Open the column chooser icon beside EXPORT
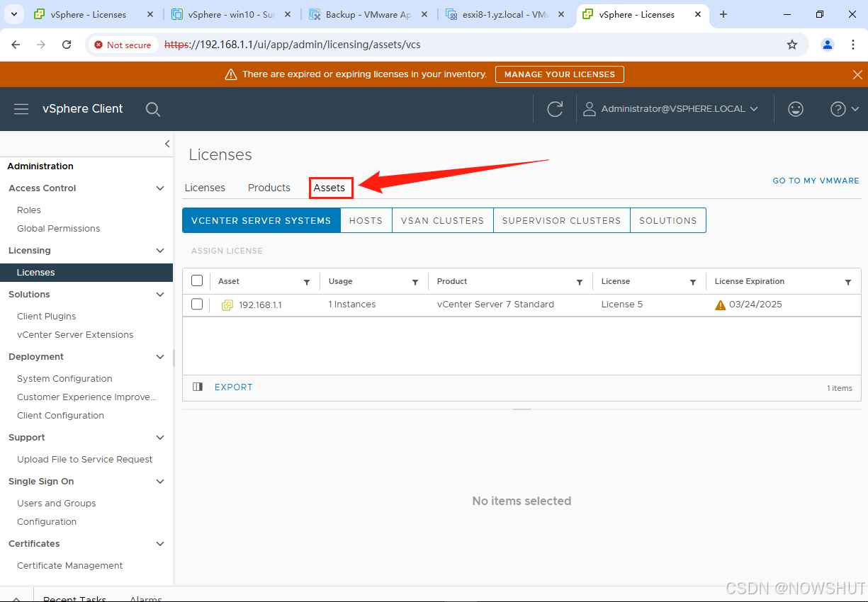The image size is (868, 602). pyautogui.click(x=198, y=387)
